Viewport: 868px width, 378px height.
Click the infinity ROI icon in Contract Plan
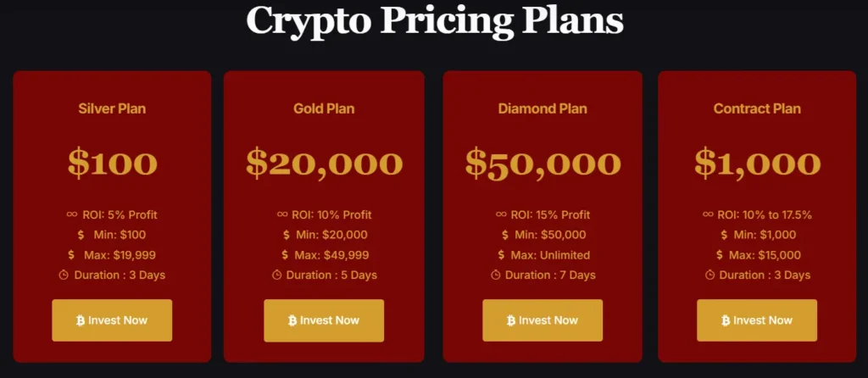(708, 214)
